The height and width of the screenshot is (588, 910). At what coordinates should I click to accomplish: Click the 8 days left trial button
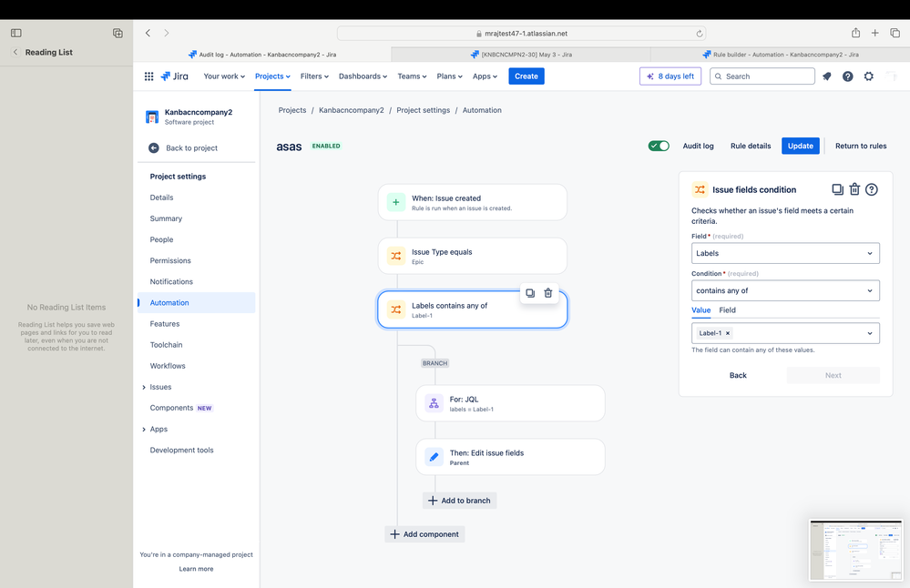[x=670, y=76]
